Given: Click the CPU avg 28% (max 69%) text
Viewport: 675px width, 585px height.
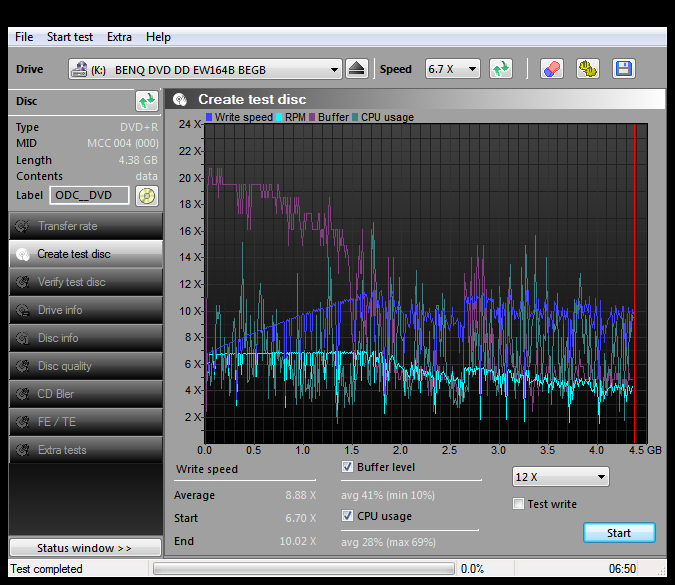Looking at the screenshot, I should point(388,542).
